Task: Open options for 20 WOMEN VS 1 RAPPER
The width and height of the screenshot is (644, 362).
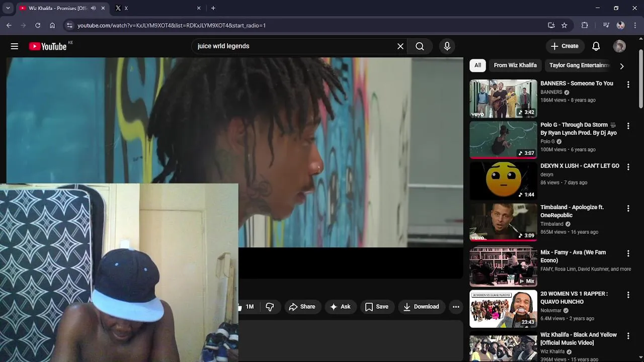Action: 628,295
